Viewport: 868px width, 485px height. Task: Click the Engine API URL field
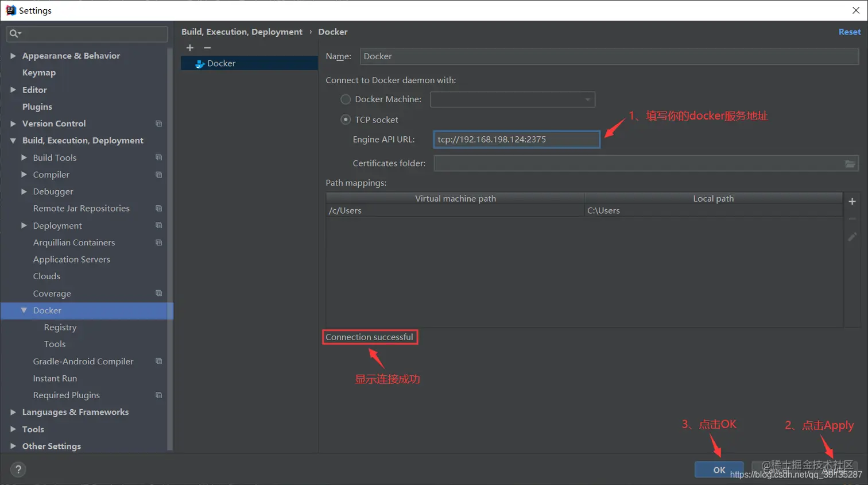point(517,140)
